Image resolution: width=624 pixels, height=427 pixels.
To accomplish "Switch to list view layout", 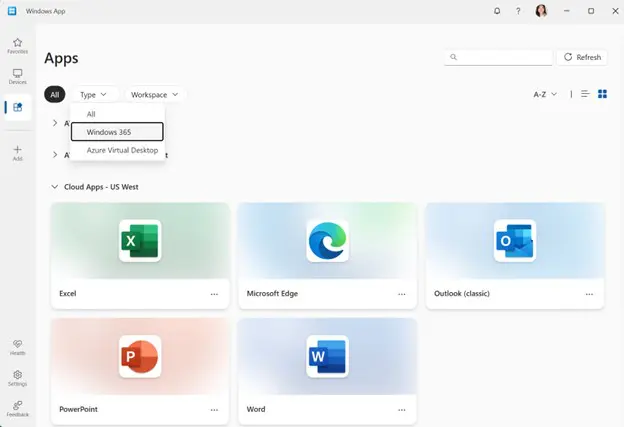I will pyautogui.click(x=585, y=94).
